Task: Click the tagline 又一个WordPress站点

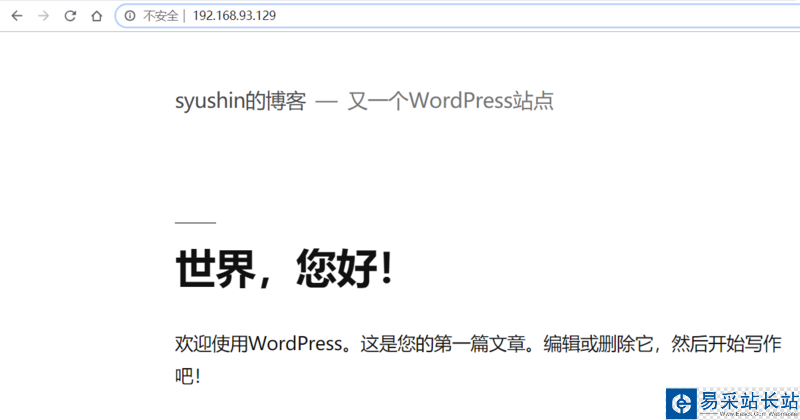Action: (451, 101)
